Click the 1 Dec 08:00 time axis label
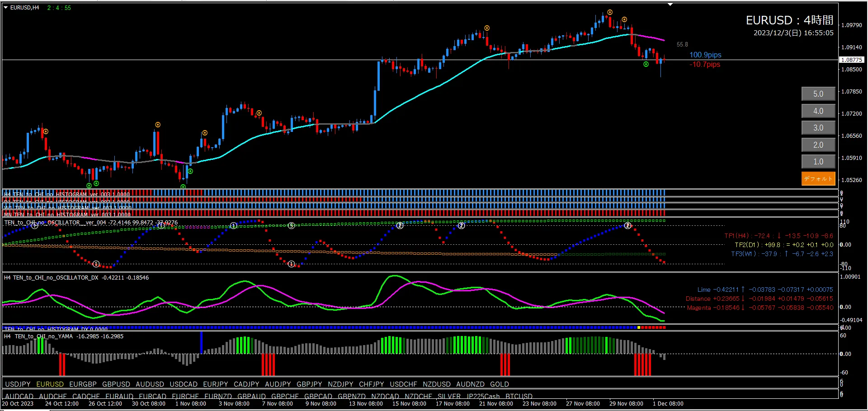This screenshot has width=868, height=411. pyautogui.click(x=668, y=404)
